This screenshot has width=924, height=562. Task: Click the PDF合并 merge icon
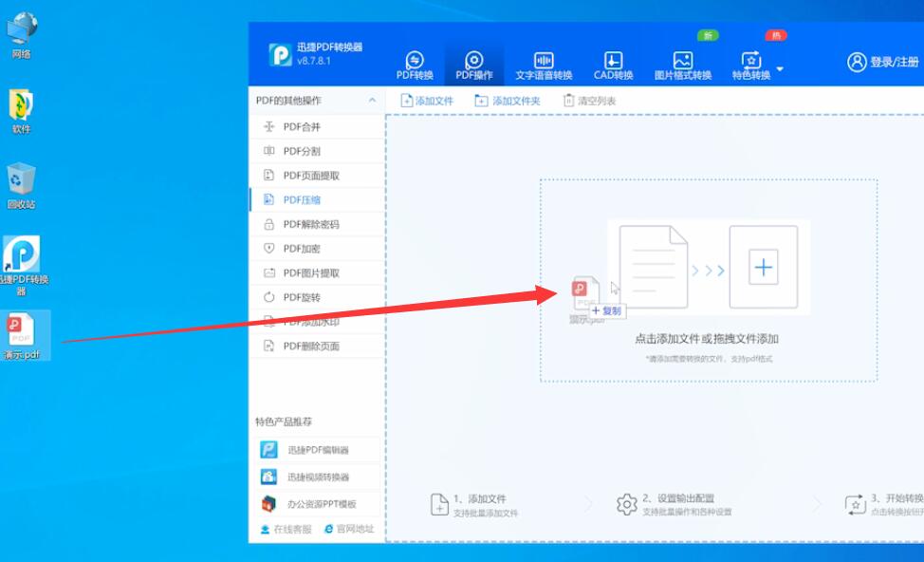click(268, 126)
